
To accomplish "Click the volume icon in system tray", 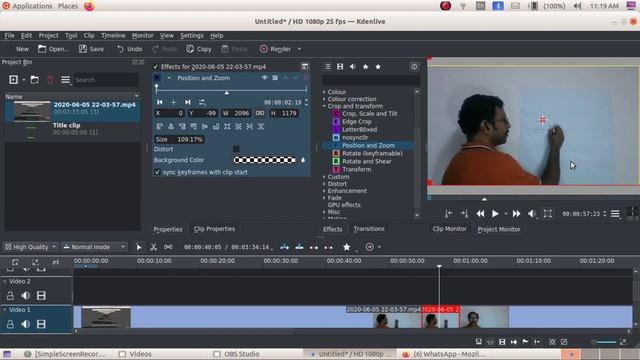I will 577,6.
